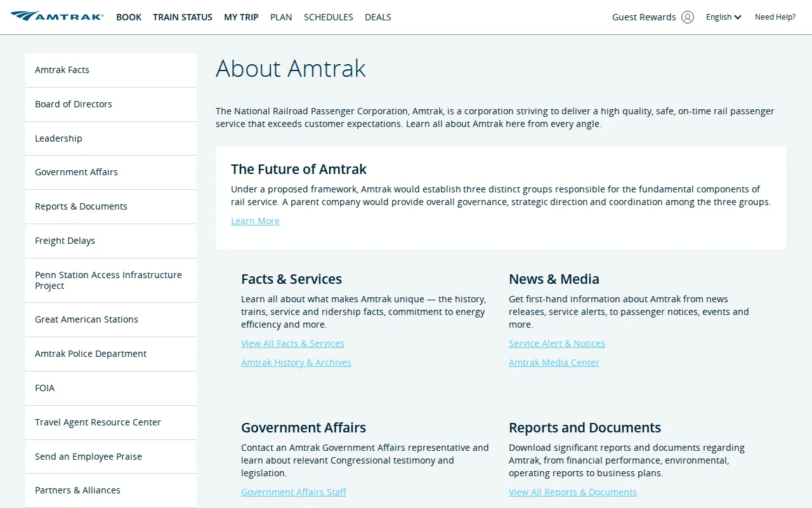Select Great American Stations in the sidebar
The height and width of the screenshot is (508, 812).
(111, 319)
